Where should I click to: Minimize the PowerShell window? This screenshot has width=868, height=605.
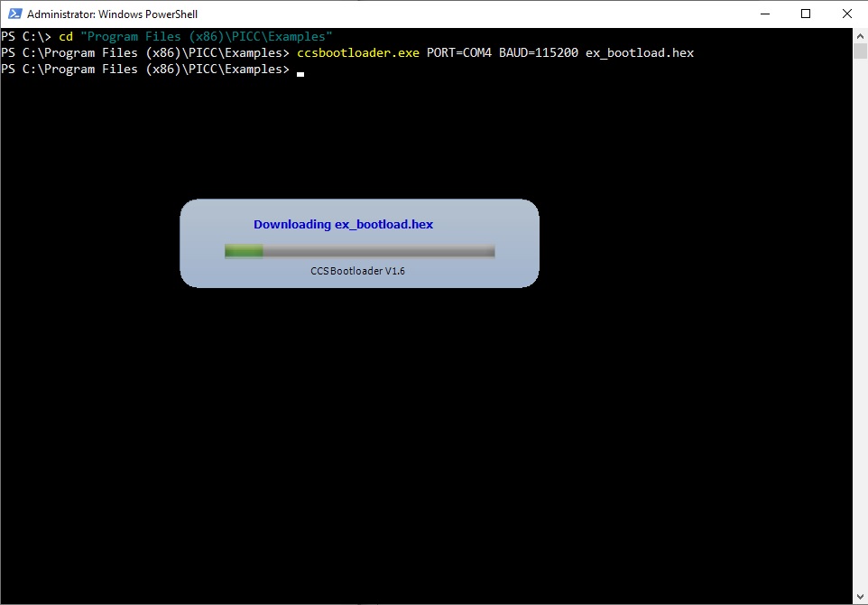tap(765, 14)
